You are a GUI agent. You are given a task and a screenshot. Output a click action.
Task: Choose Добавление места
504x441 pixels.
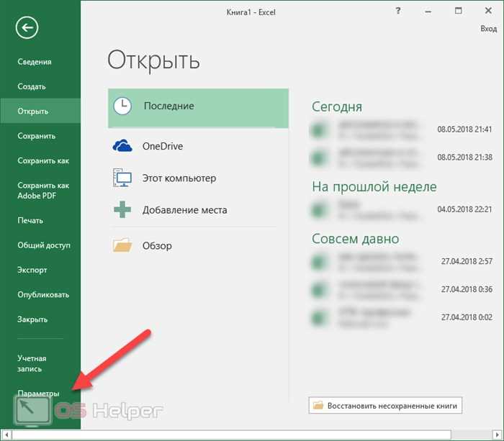pyautogui.click(x=198, y=209)
